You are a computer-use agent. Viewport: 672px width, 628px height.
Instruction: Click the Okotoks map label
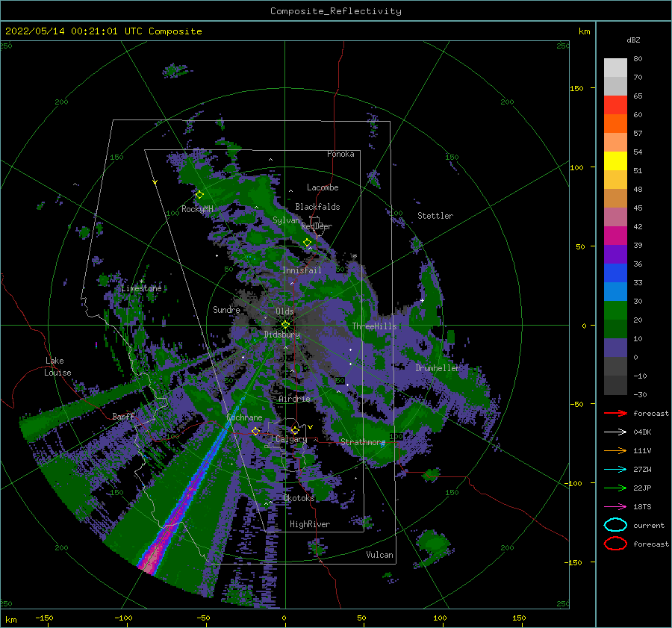point(299,497)
